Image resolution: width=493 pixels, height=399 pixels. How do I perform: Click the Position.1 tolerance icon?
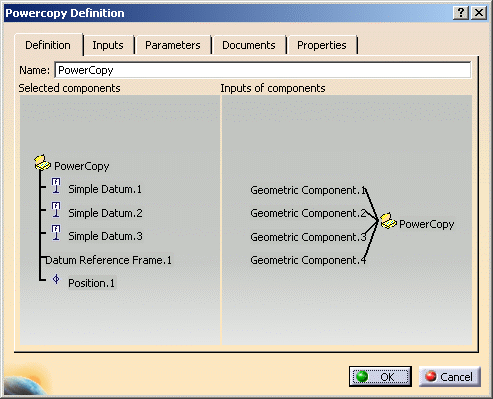(x=56, y=279)
